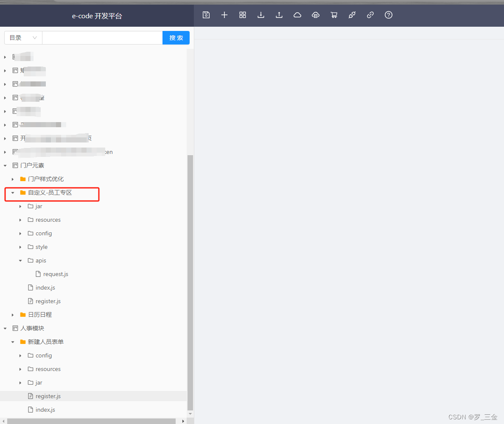504x424 pixels.
Task: Click the upload/export toolbar icon
Action: click(279, 15)
